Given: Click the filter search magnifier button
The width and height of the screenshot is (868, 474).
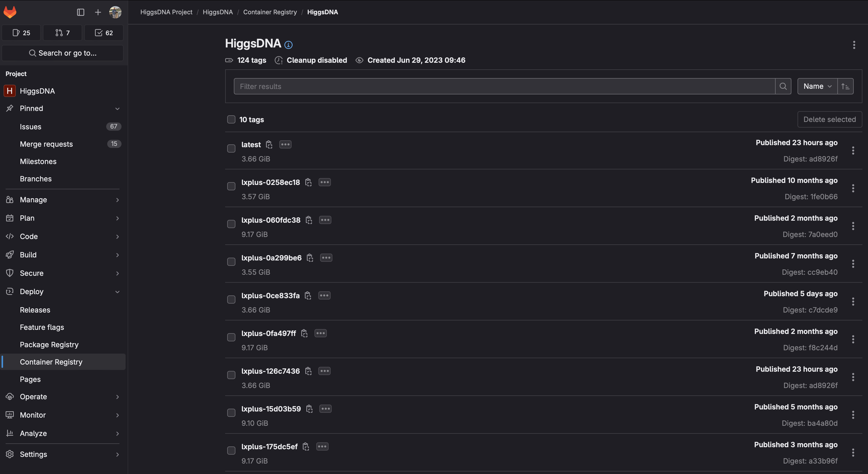Looking at the screenshot, I should 783,86.
